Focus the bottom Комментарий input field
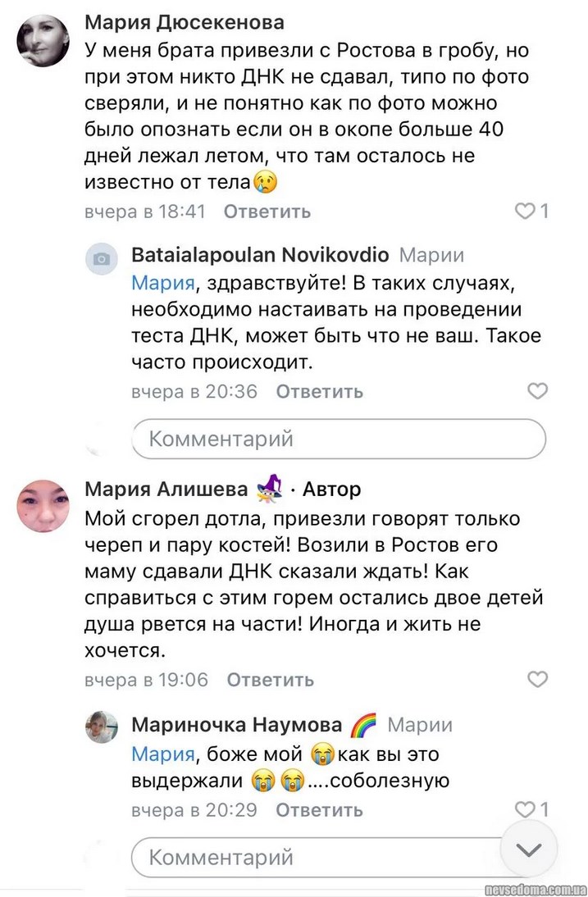 coord(320,858)
